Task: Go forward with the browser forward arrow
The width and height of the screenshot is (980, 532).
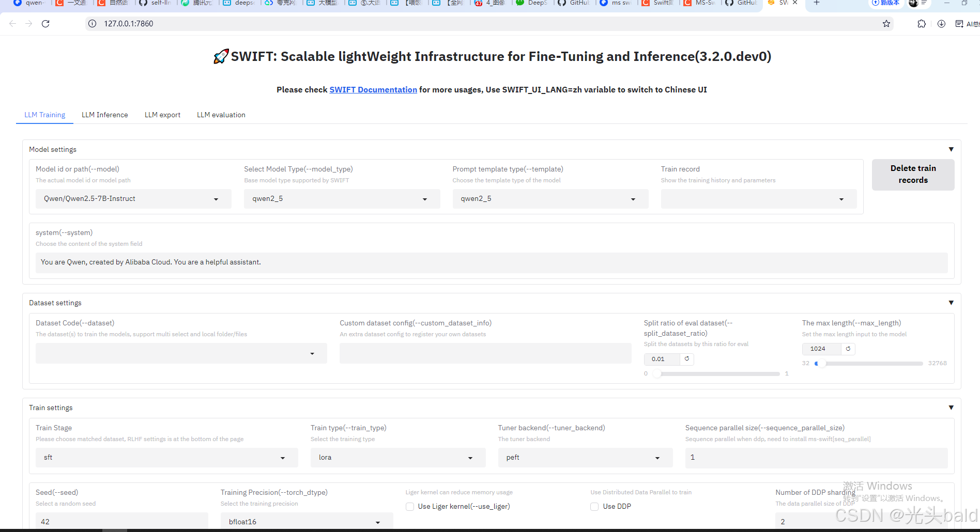Action: point(29,24)
